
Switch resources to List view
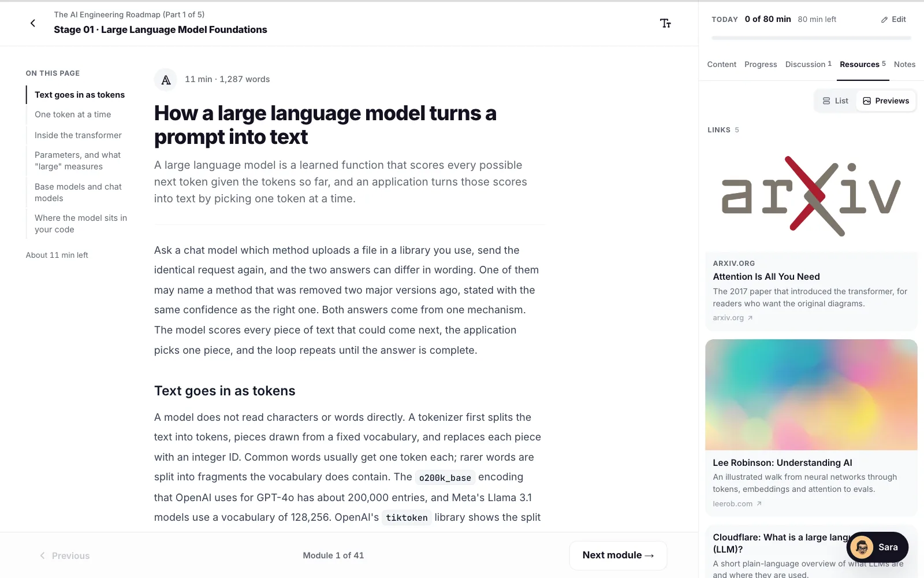[836, 101]
